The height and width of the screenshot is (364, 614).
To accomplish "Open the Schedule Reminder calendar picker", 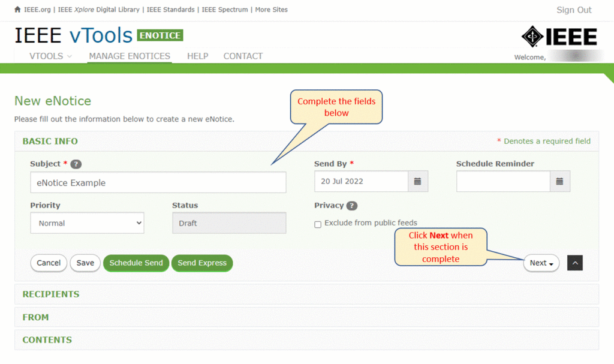I will [x=559, y=181].
